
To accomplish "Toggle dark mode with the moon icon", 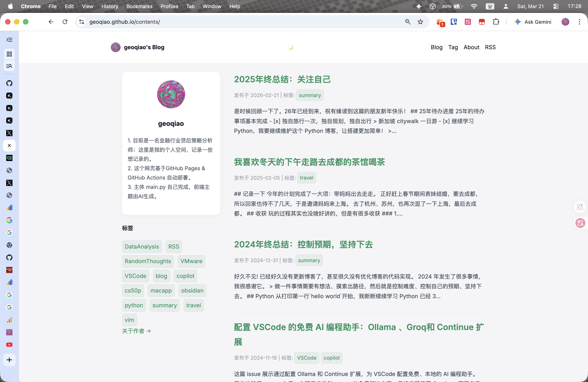I will pos(291,47).
